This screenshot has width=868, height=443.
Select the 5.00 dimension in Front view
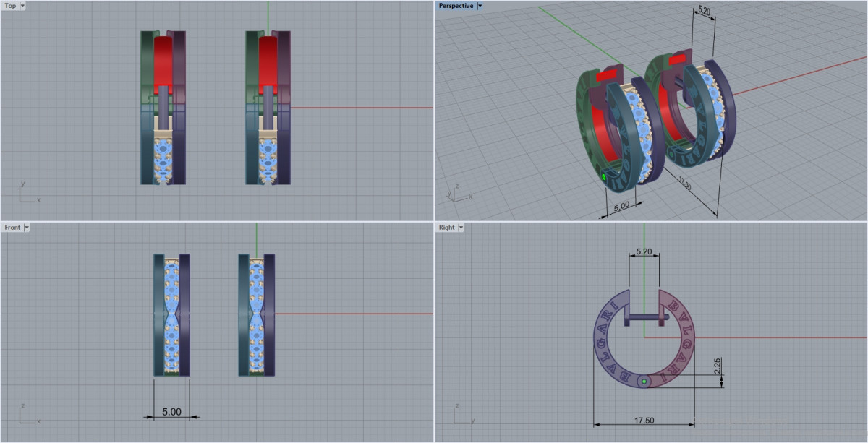171,412
